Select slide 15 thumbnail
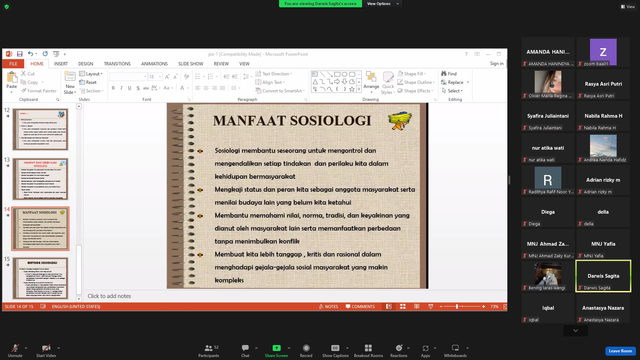Screen dimensions: 640x360 (x=40, y=278)
